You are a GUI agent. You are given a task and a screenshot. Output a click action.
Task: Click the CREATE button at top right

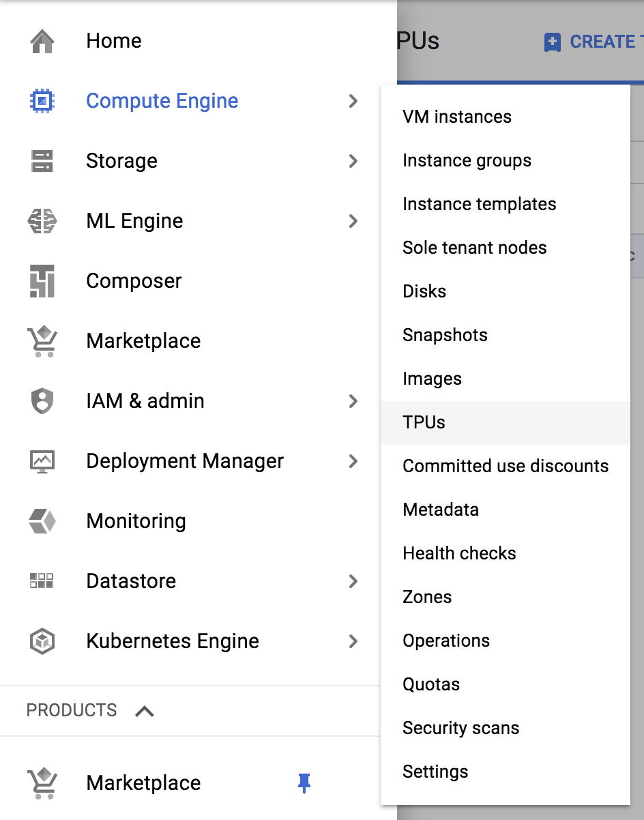(x=592, y=42)
